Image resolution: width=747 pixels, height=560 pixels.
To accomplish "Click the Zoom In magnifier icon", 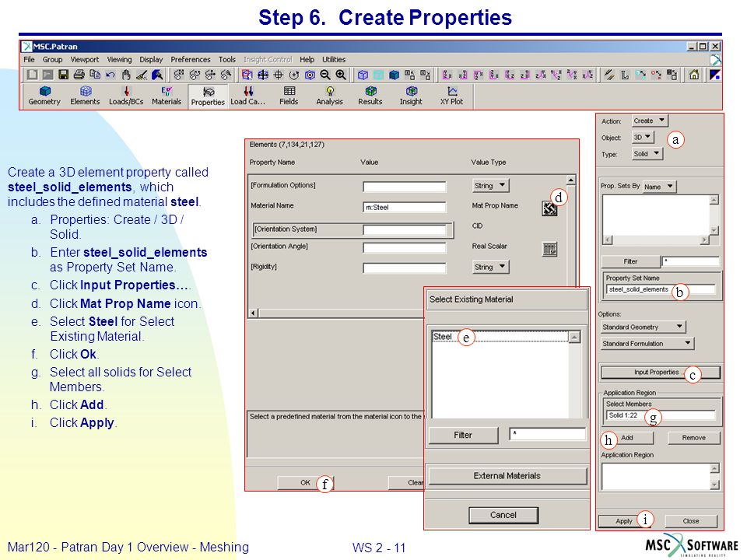I will [x=341, y=75].
